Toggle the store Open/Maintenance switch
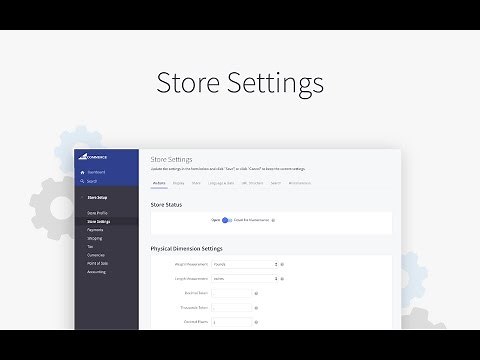This screenshot has height=360, width=480. (x=227, y=220)
